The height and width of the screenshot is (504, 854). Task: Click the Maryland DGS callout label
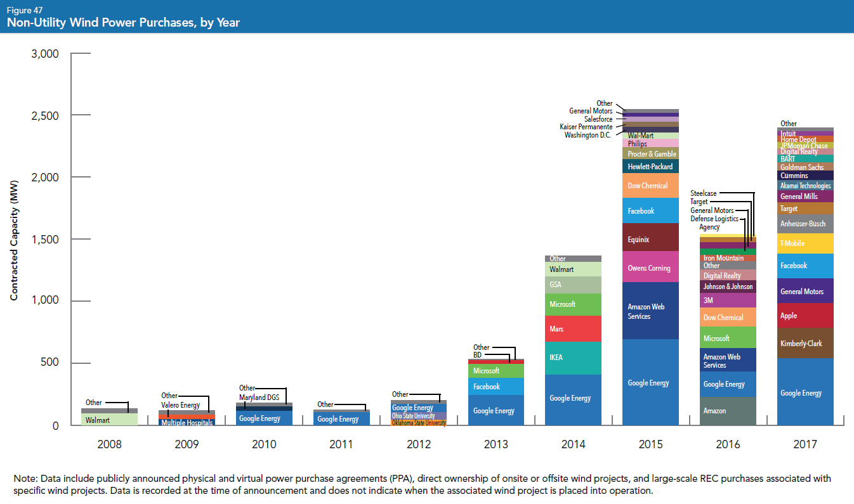coord(258,397)
